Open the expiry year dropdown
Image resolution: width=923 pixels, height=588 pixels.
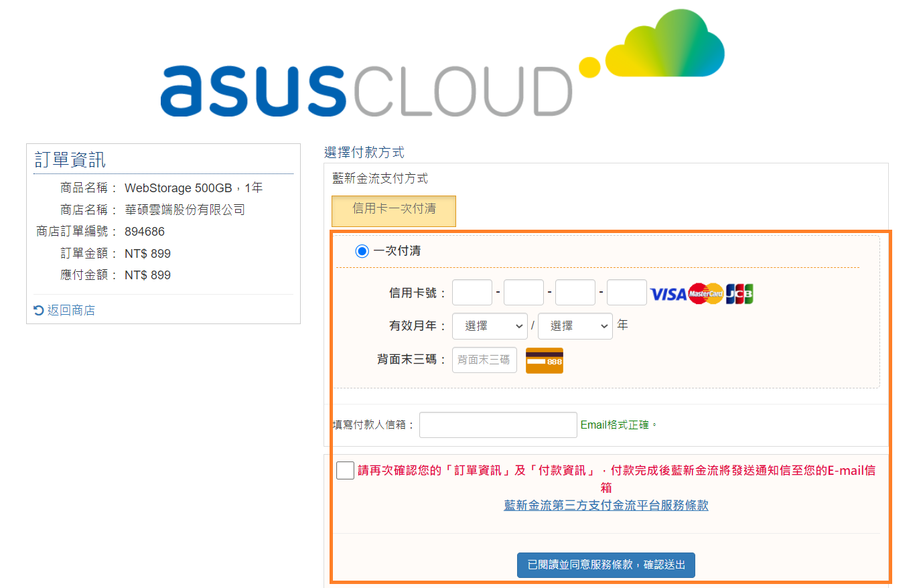point(575,326)
